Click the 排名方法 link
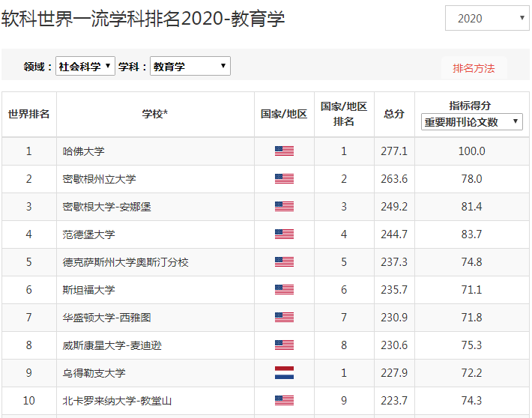The height and width of the screenshot is (418, 532). [474, 68]
